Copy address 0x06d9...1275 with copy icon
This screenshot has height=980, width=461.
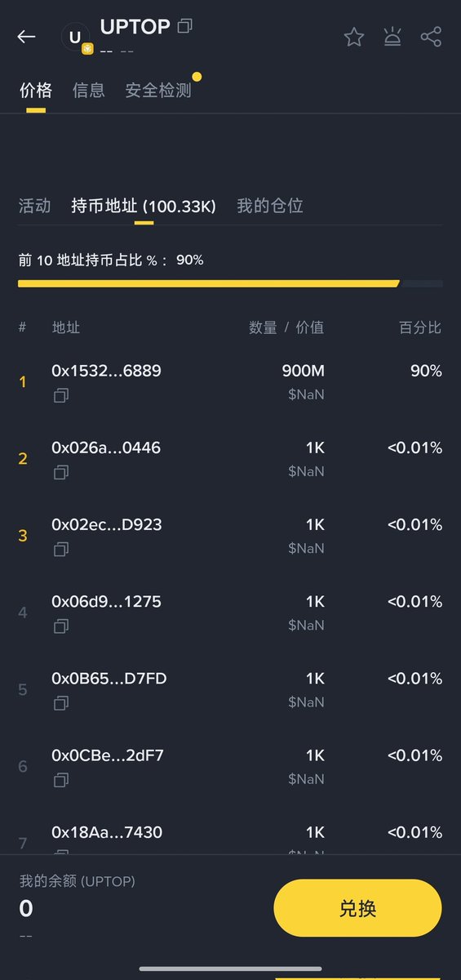(60, 626)
